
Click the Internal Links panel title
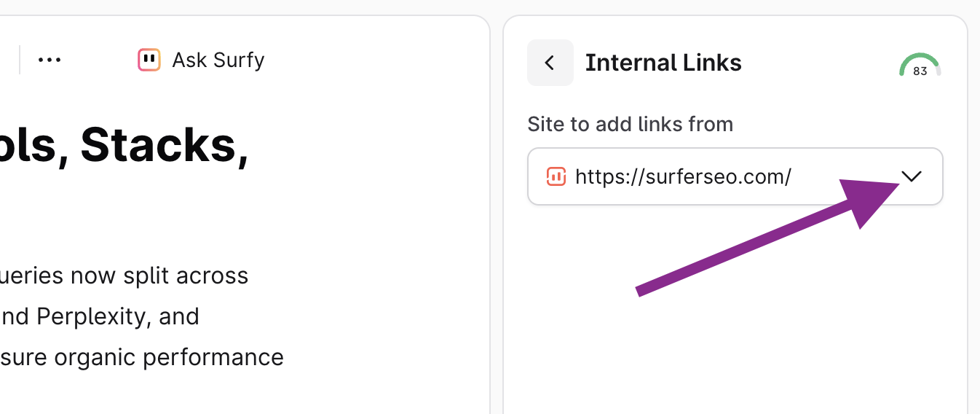click(x=663, y=63)
